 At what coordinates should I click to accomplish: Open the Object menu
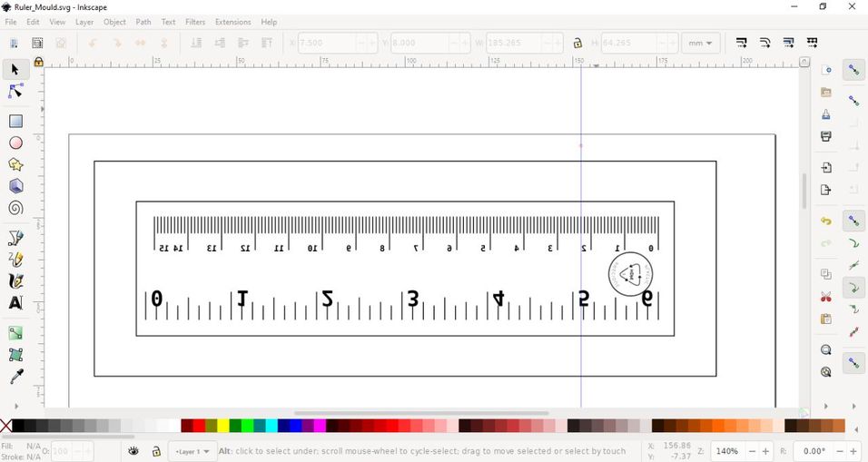click(x=114, y=22)
